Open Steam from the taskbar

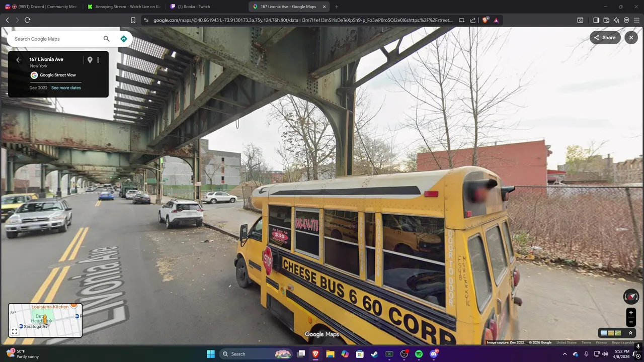tap(374, 354)
